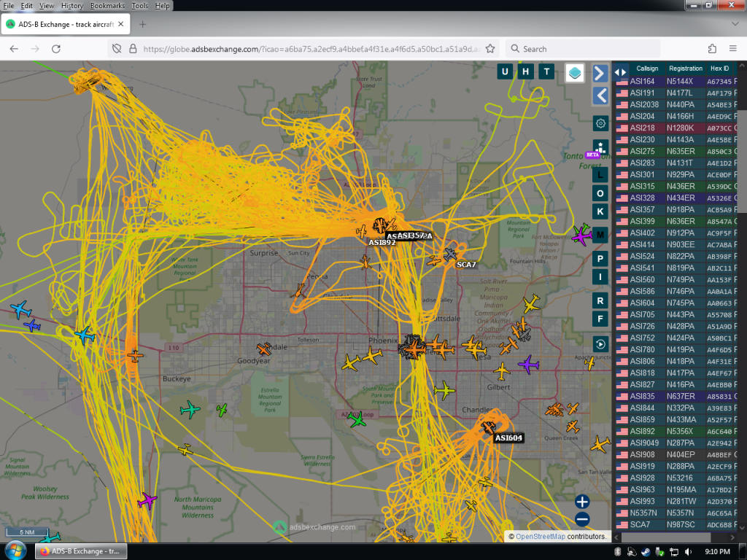
Task: Select the aircraft icon labeled ASI892
Action: [x=362, y=232]
